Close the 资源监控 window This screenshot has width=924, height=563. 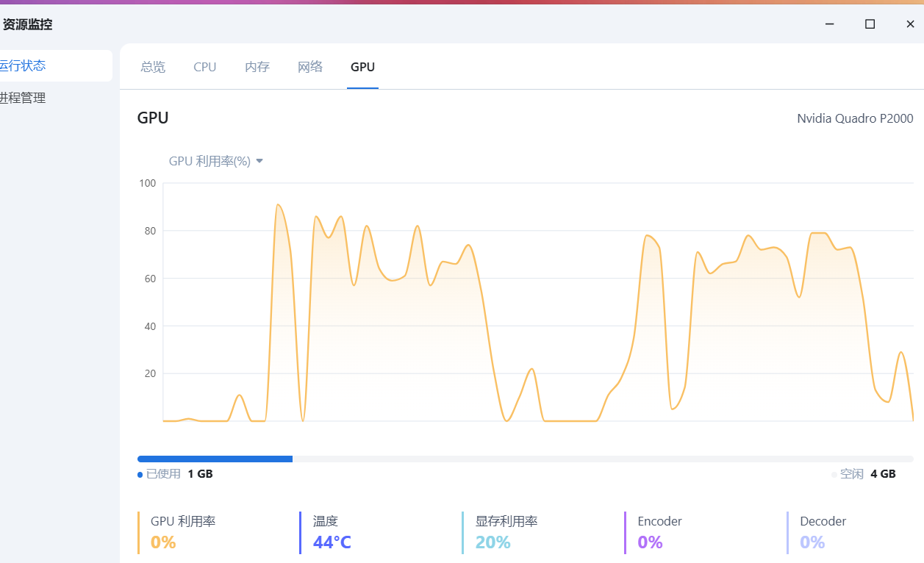[x=910, y=24]
